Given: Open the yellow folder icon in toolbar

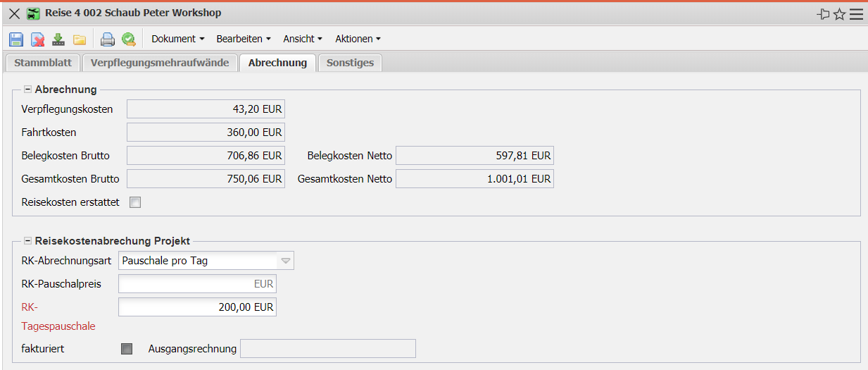Looking at the screenshot, I should click(x=80, y=39).
